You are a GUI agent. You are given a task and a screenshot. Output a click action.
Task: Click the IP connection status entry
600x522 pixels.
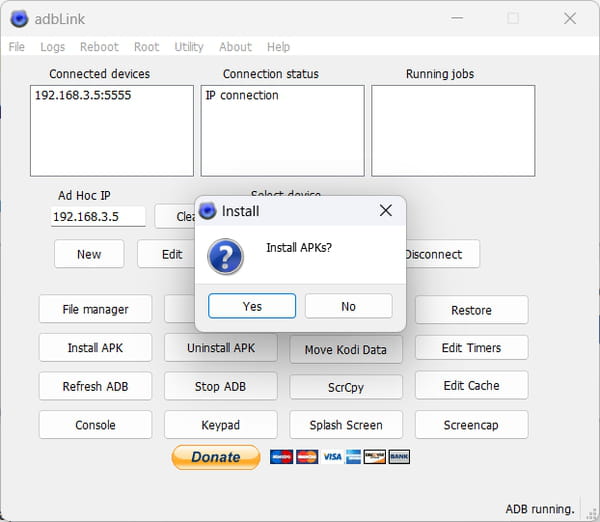(x=242, y=95)
